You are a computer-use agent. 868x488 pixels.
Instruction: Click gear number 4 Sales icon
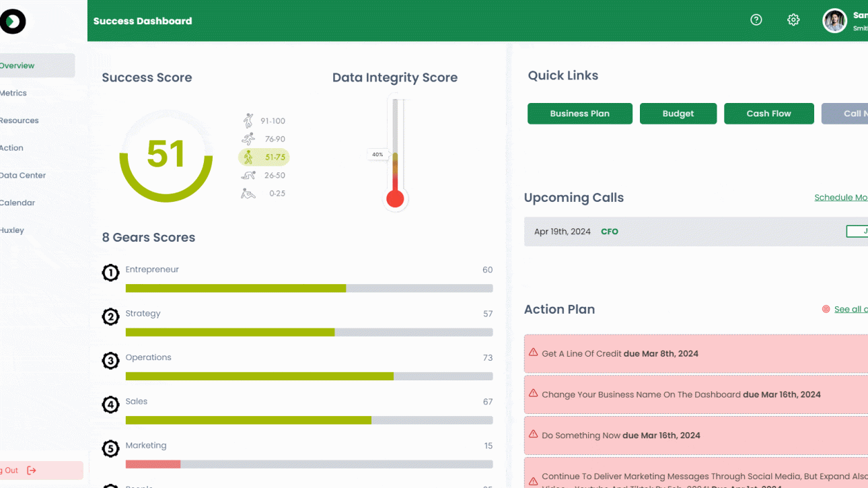click(x=110, y=405)
